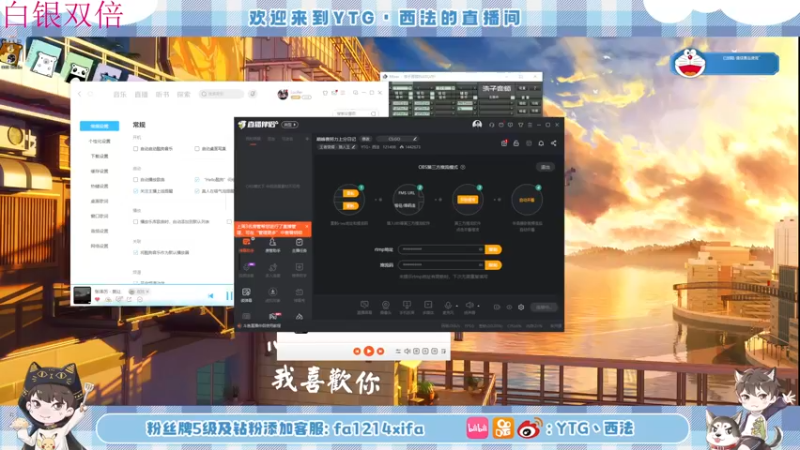Click the settings search field in music settings
Screen dimensions: 800x450
pos(356,113)
